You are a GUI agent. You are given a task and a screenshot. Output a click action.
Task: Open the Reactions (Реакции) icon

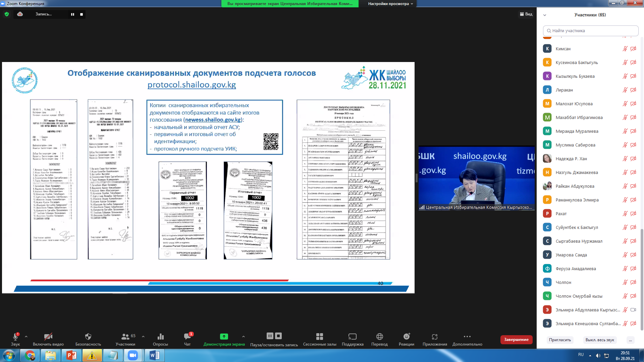[406, 337]
